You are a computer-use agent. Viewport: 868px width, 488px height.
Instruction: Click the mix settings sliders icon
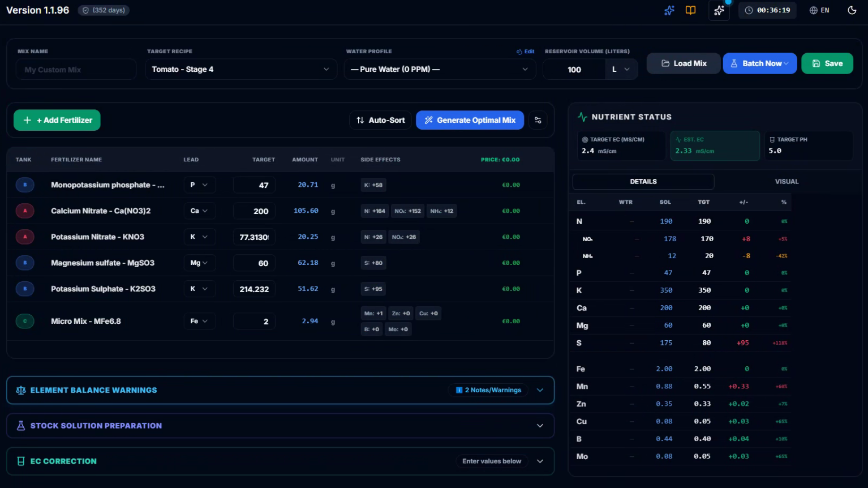click(538, 120)
